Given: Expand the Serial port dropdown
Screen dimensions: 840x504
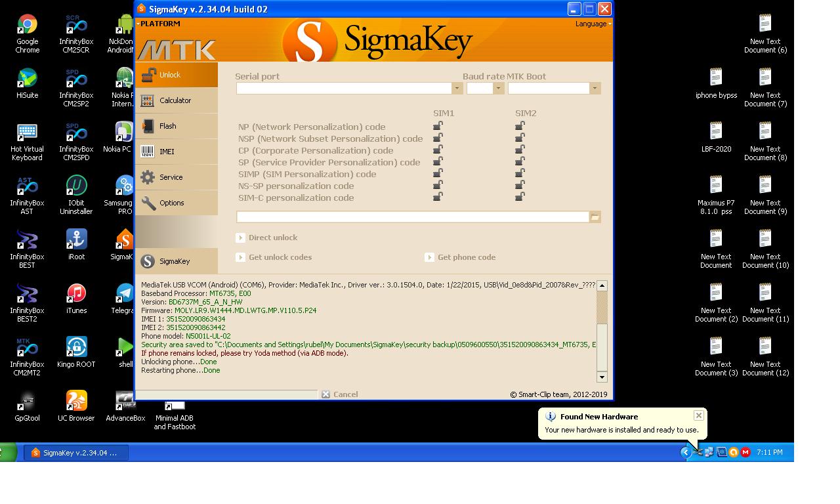Looking at the screenshot, I should (457, 89).
